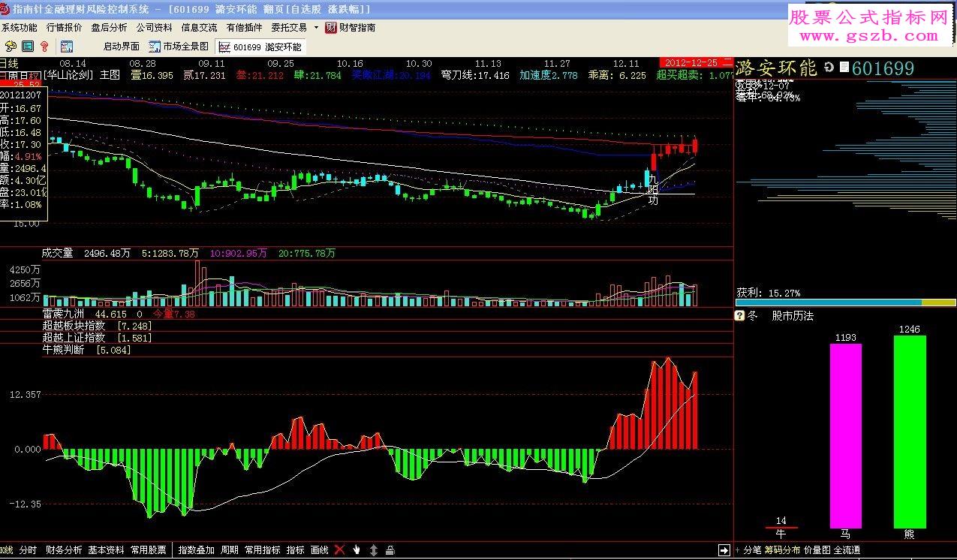Viewport: 957px width, 560px height.
Task: Open the 行情报价 menu
Action: (x=65, y=27)
